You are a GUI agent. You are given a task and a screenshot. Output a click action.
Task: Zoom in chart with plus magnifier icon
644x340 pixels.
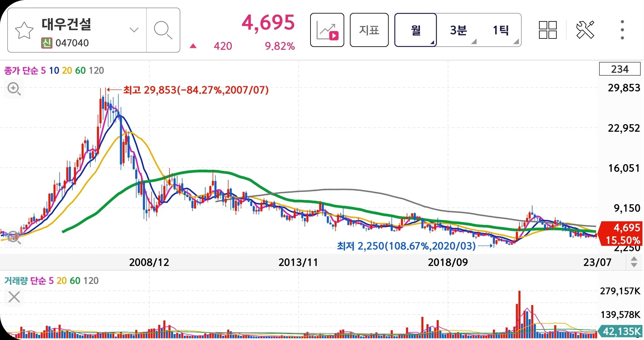14,89
